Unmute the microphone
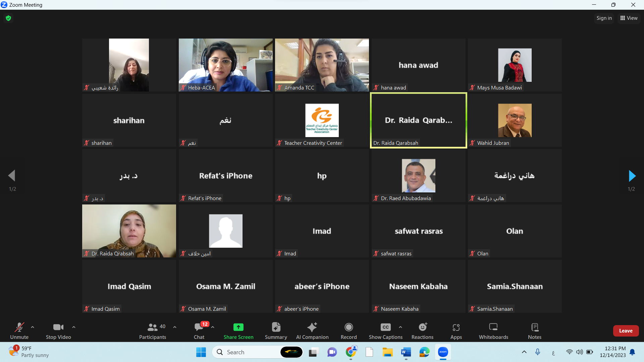Image resolution: width=644 pixels, height=362 pixels. click(x=19, y=327)
